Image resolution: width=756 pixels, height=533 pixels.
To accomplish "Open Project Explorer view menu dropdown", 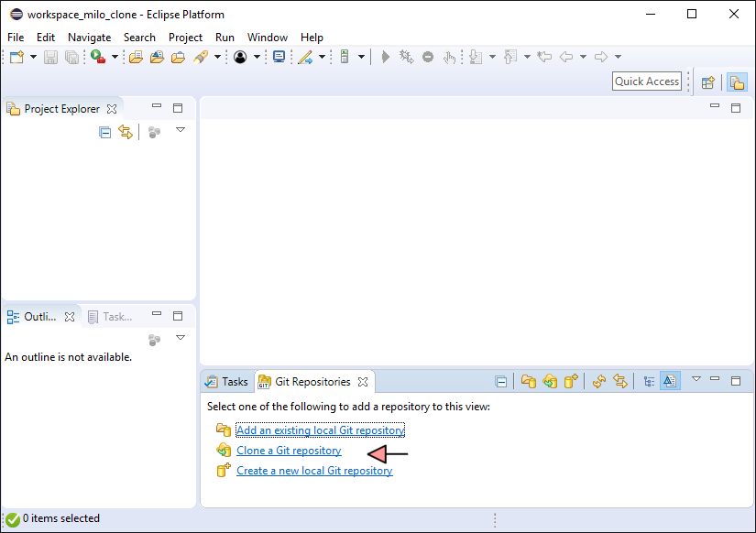I will tap(181, 131).
